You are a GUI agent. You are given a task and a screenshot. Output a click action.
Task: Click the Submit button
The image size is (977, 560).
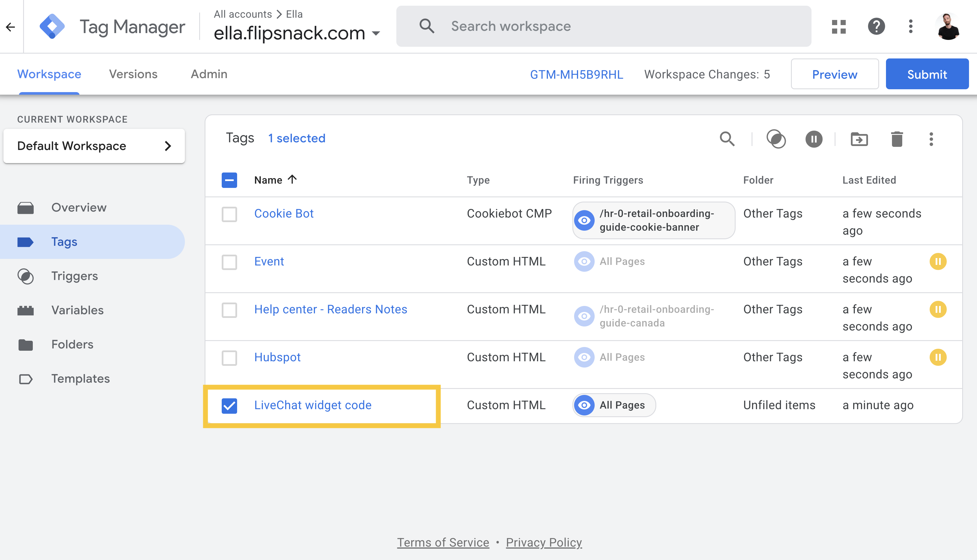pyautogui.click(x=927, y=74)
